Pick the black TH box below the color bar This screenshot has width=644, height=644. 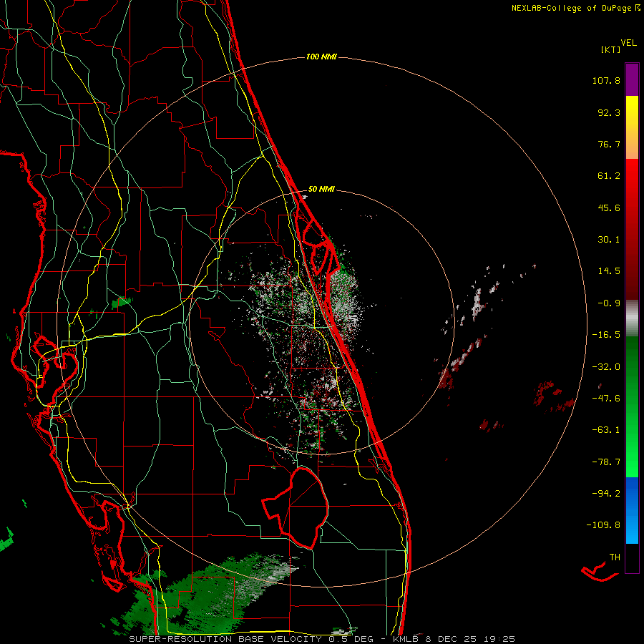coord(632,557)
